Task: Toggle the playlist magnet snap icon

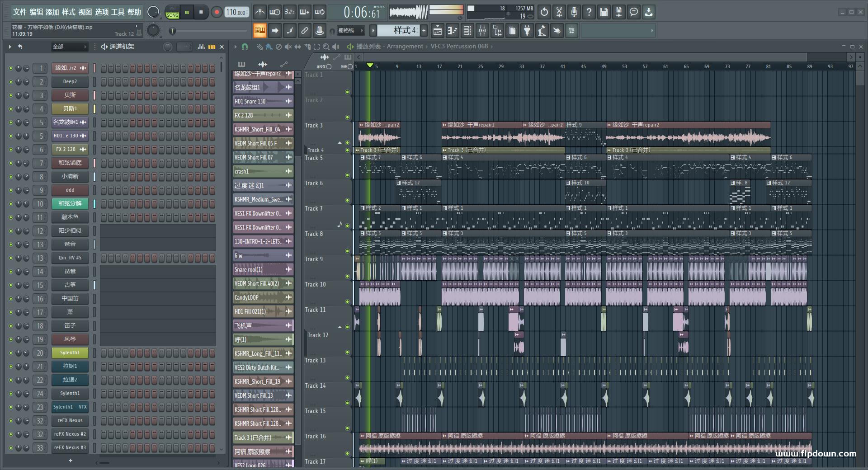Action: [x=245, y=47]
